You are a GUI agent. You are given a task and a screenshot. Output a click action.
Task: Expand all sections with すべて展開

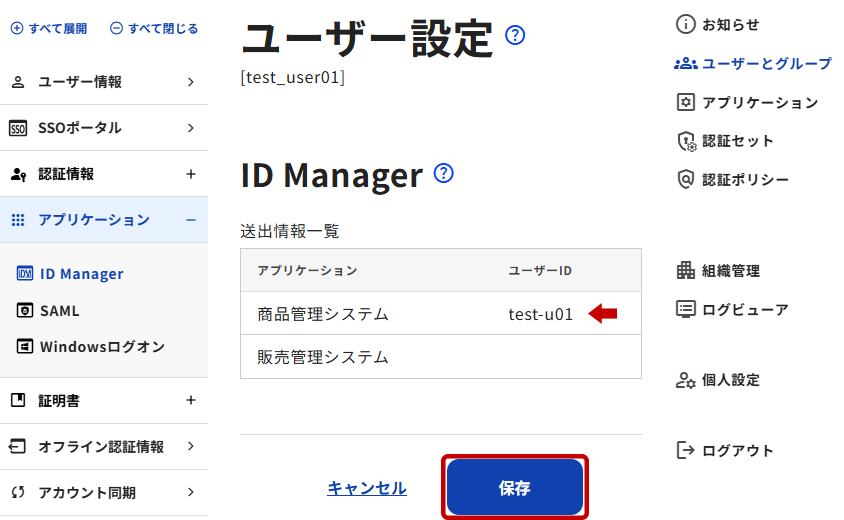click(48, 29)
